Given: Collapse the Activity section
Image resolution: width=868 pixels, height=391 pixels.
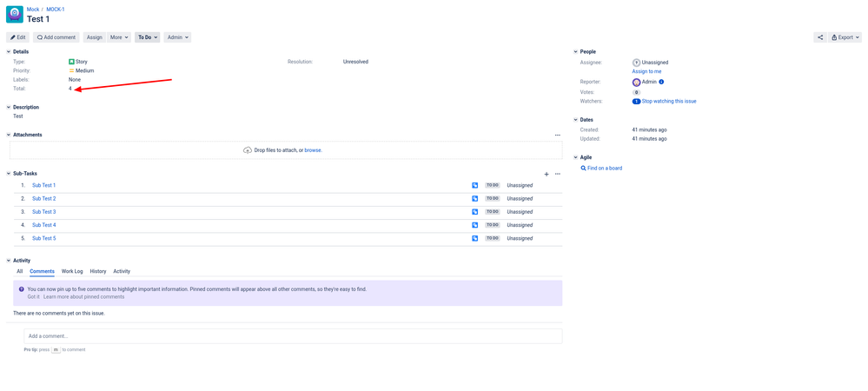Looking at the screenshot, I should pyautogui.click(x=9, y=261).
